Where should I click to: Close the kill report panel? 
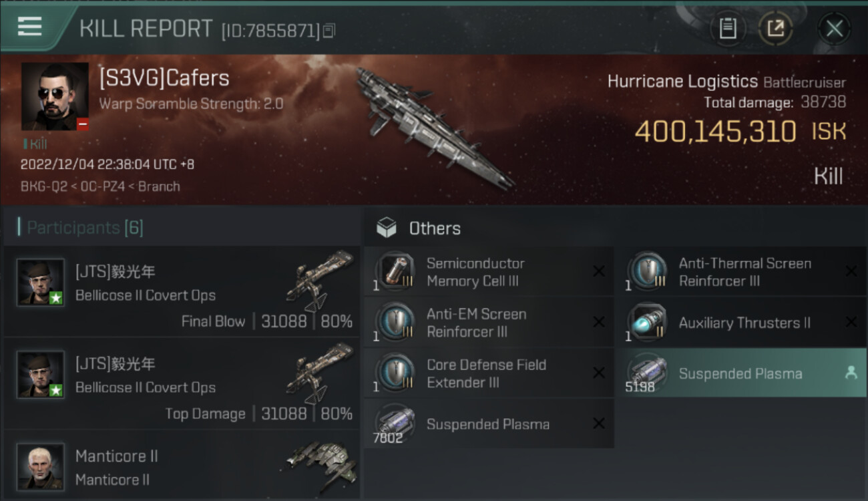coord(835,29)
